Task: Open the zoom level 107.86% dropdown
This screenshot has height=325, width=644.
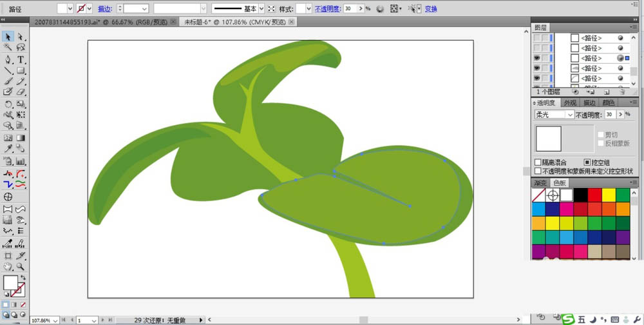Action: (55, 320)
